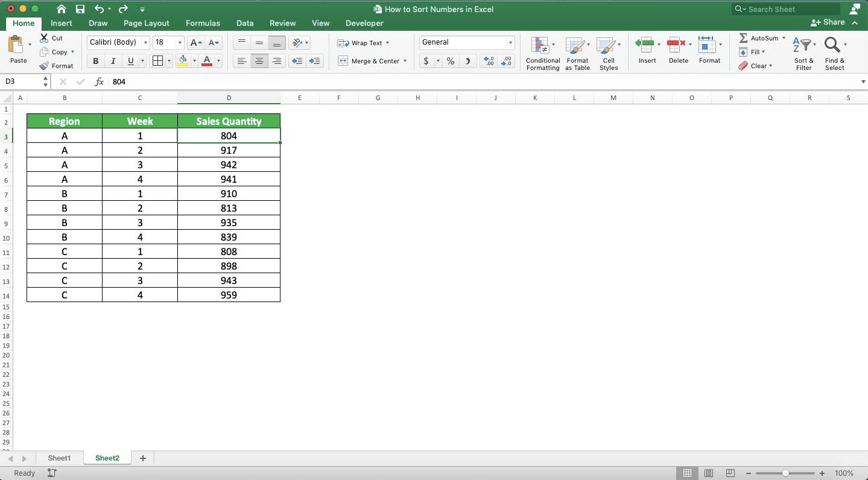This screenshot has height=480, width=868.
Task: Open the Developer ribbon tab
Action: (x=364, y=23)
